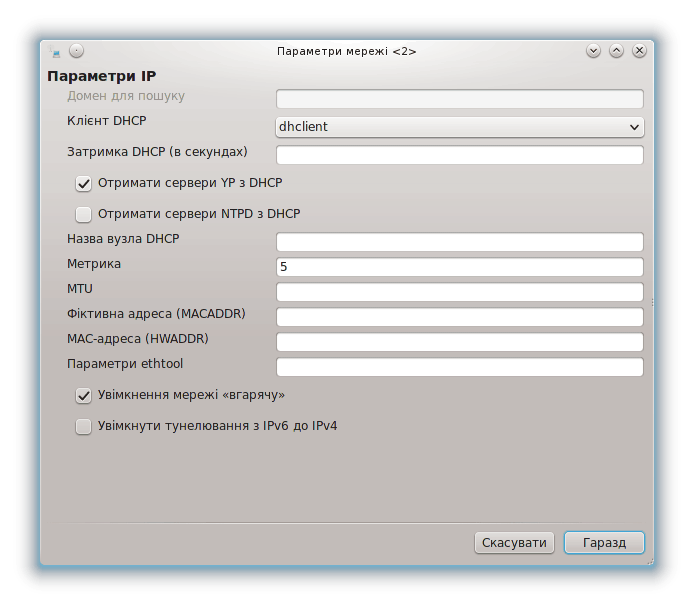694x605 pixels.
Task: Click the Параметри ethtool input field
Action: pos(459,367)
